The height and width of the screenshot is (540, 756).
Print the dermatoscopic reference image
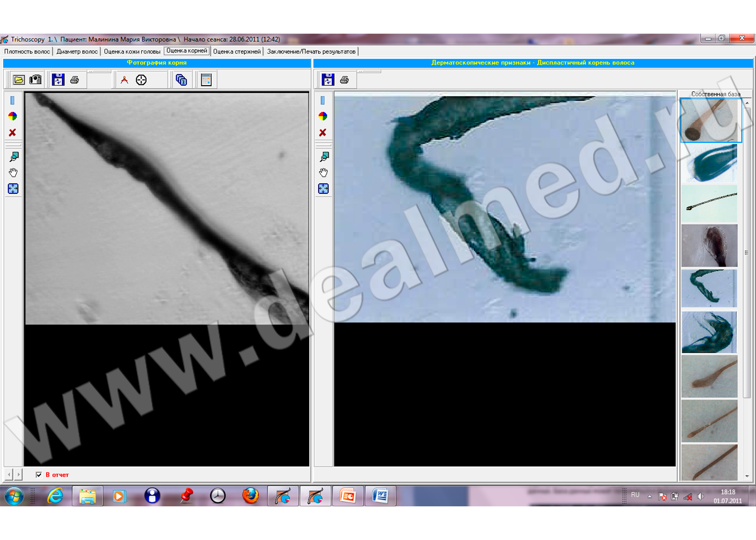(x=344, y=80)
